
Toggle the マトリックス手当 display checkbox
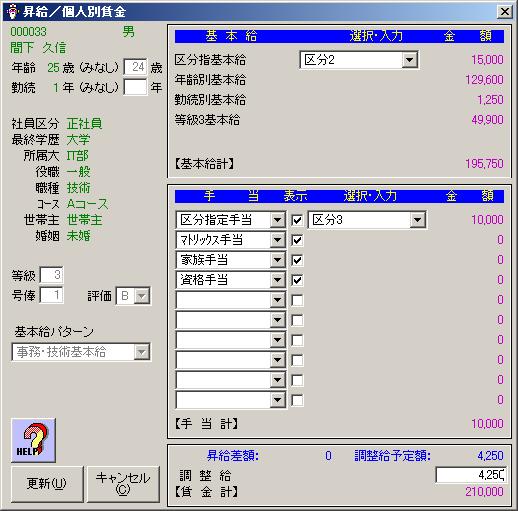click(297, 240)
